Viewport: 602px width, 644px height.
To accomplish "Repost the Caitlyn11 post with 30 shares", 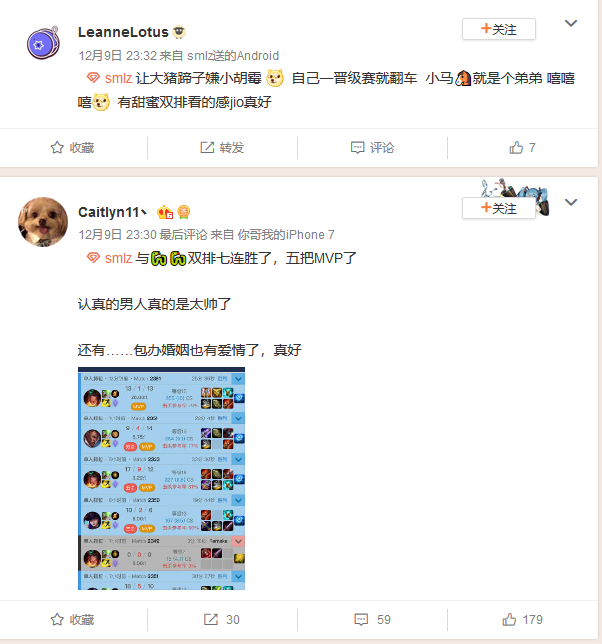I will point(222,619).
